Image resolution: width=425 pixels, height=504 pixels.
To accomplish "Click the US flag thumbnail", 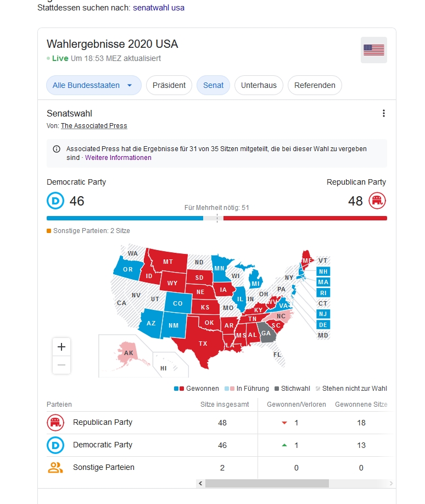I will (x=373, y=50).
